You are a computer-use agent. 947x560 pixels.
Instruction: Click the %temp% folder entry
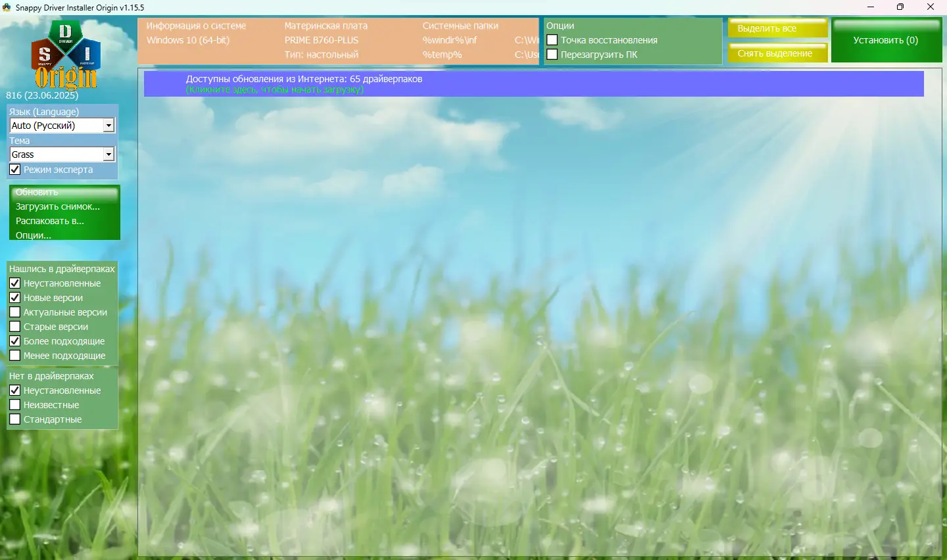pyautogui.click(x=442, y=55)
